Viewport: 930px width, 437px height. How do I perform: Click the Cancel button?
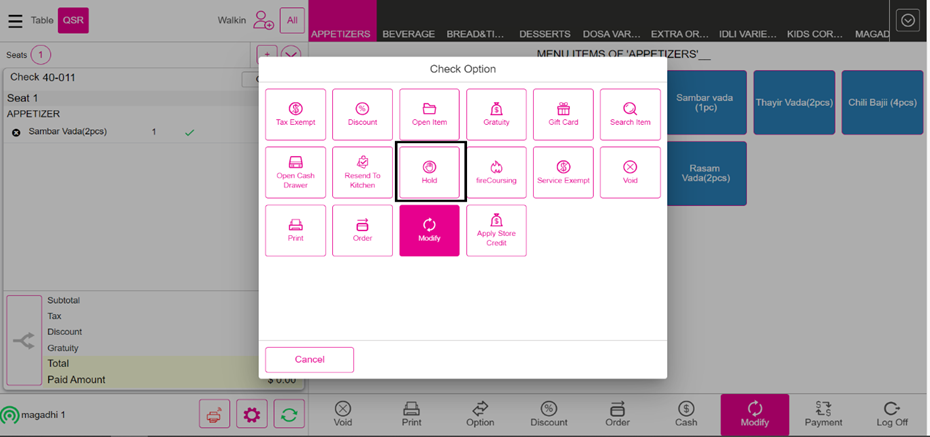coord(309,359)
